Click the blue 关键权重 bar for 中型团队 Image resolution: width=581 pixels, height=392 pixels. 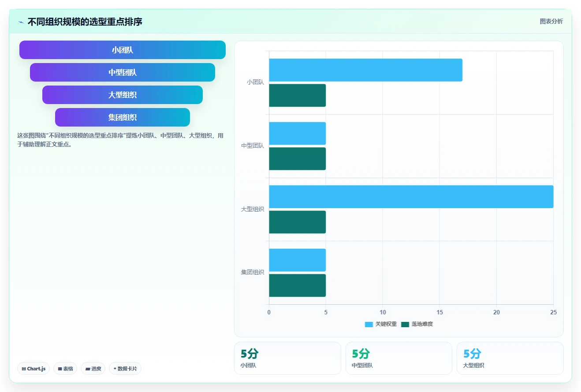(x=297, y=133)
